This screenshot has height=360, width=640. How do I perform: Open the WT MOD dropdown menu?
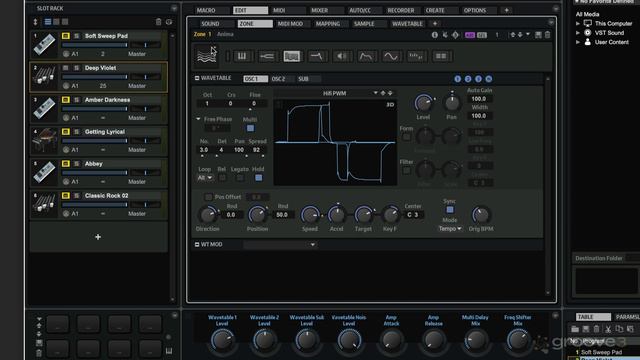(280, 244)
